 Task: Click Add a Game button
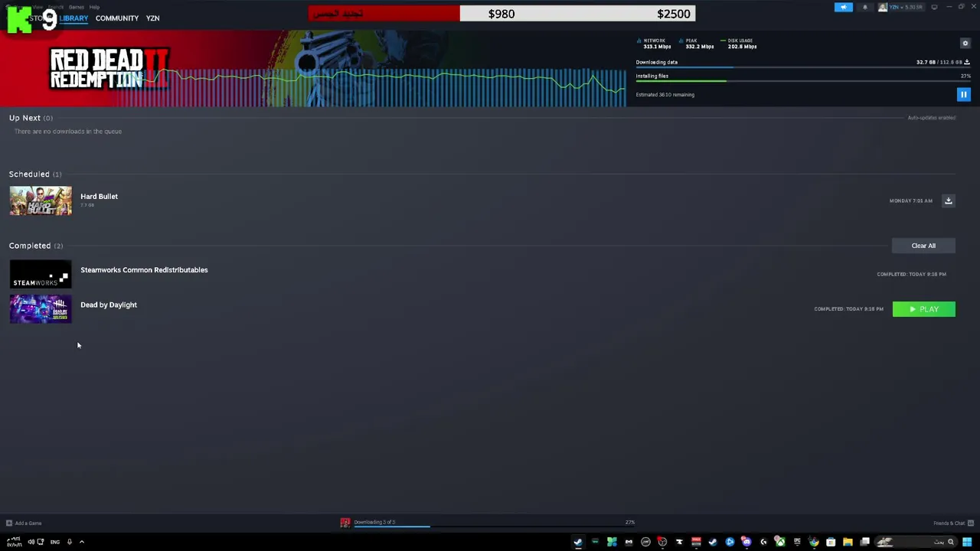pyautogui.click(x=24, y=523)
